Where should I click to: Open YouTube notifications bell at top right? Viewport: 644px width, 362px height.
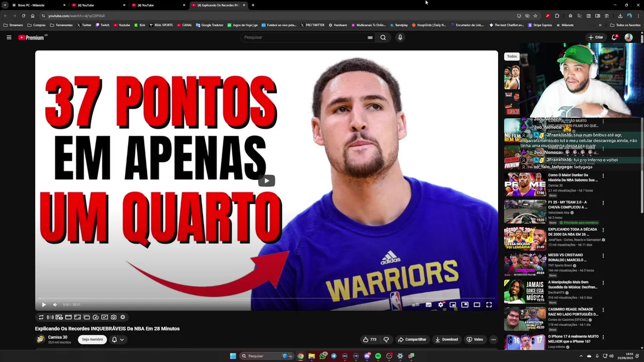(614, 37)
